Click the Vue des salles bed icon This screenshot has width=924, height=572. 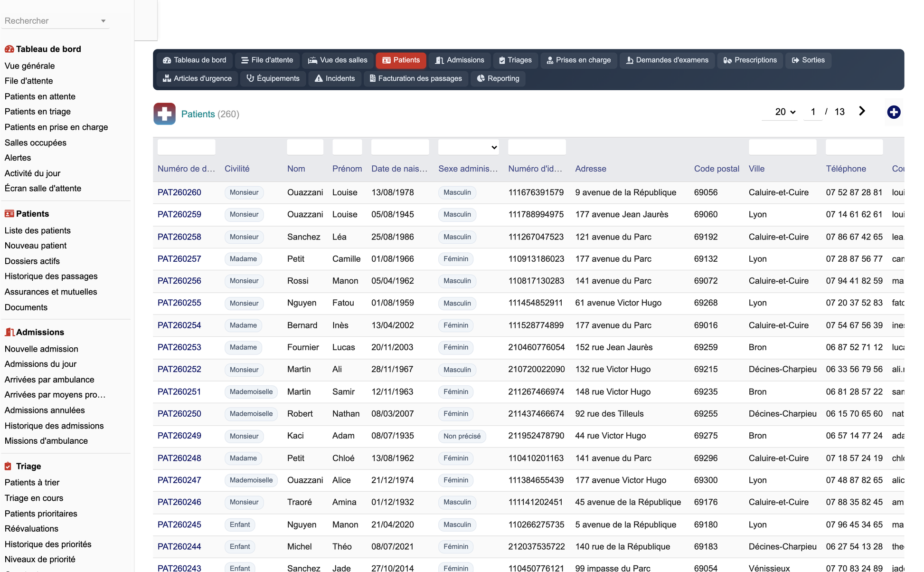[x=312, y=60]
